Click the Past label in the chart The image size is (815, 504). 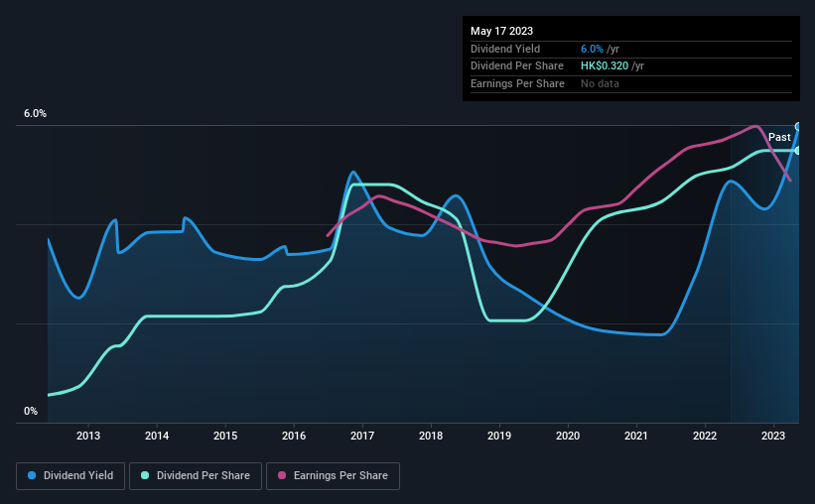(x=779, y=137)
